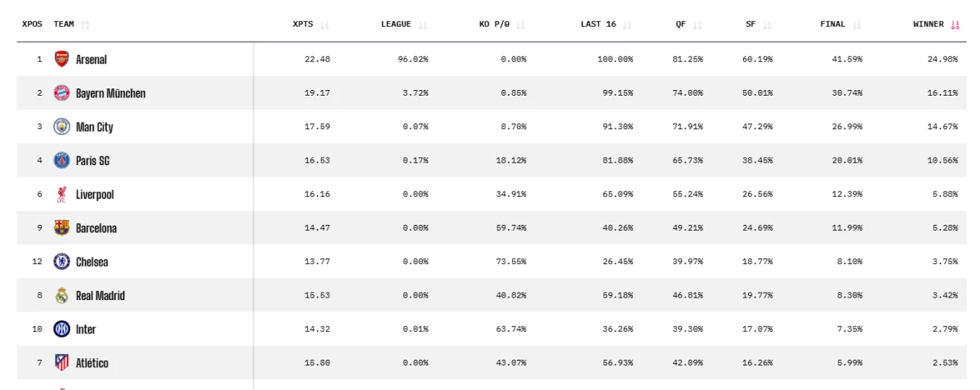Click the Bayern München club crest
The height and width of the screenshot is (390, 980).
coord(62,93)
